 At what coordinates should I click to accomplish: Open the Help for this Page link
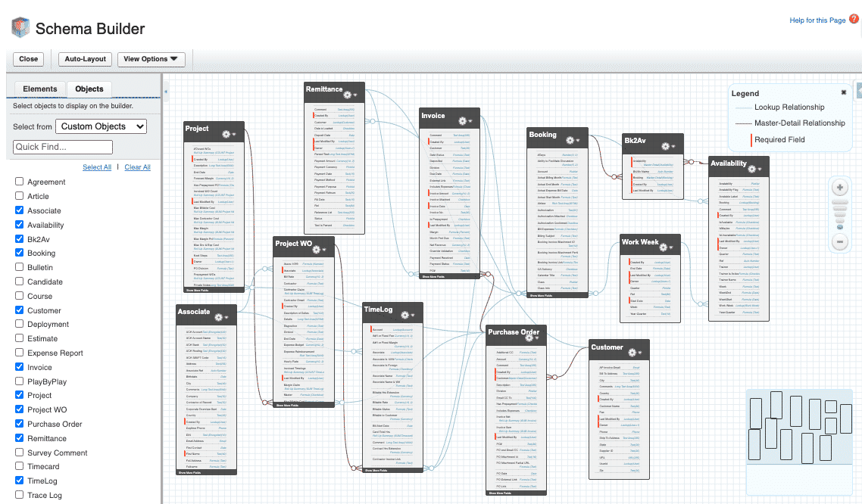817,20
